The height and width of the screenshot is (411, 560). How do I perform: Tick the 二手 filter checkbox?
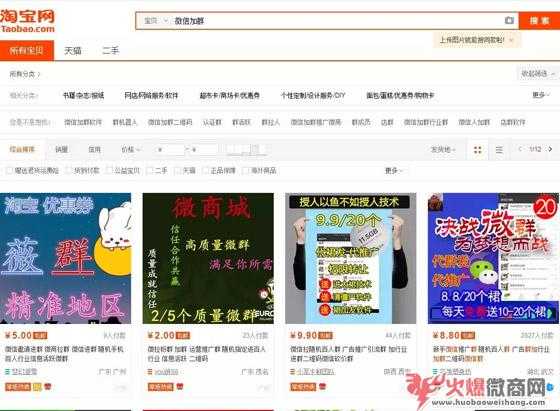pos(150,171)
